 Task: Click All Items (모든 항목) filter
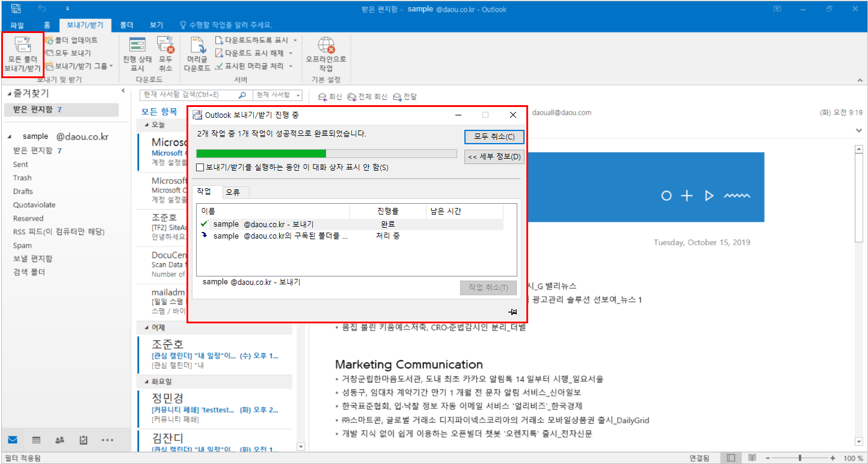point(159,111)
